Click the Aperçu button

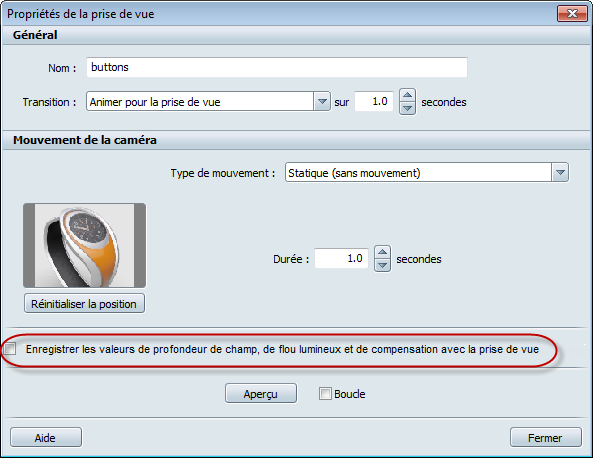[261, 394]
